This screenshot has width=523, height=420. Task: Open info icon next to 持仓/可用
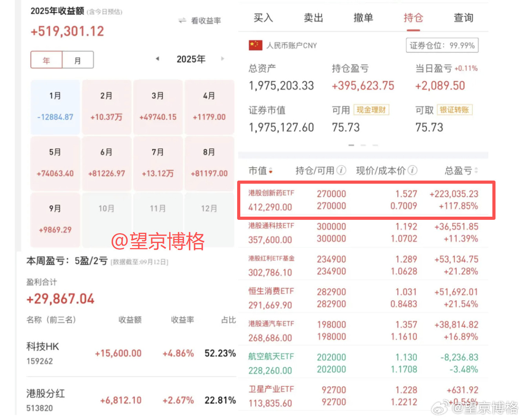[342, 170]
